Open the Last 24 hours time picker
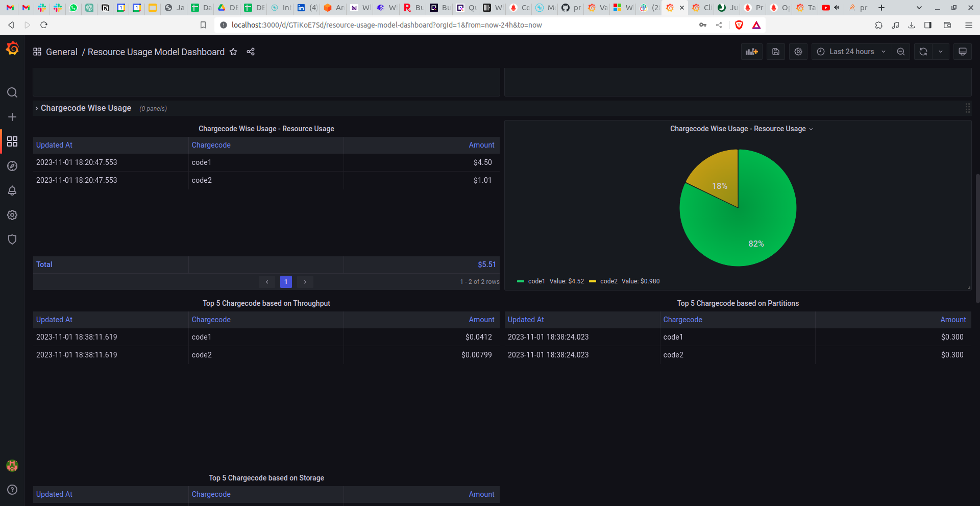980x506 pixels. (851, 52)
